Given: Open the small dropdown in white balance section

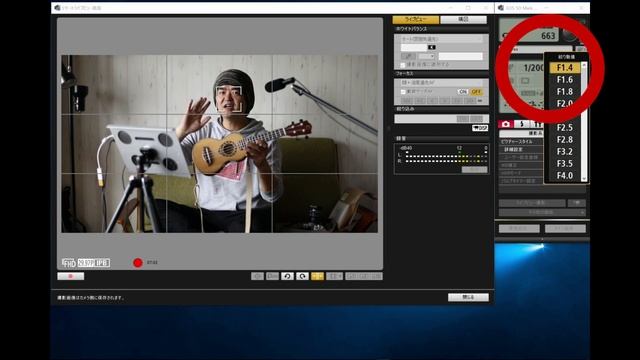Looking at the screenshot, I should point(427,56).
